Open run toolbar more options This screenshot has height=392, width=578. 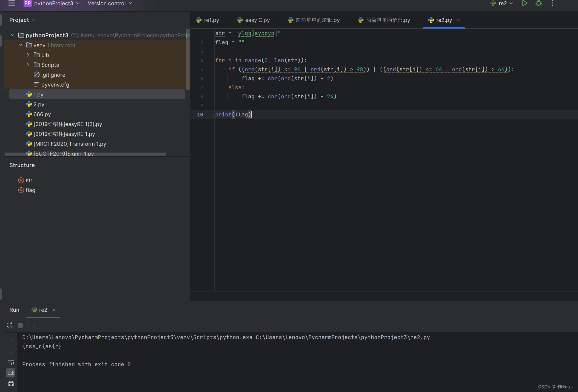34,325
